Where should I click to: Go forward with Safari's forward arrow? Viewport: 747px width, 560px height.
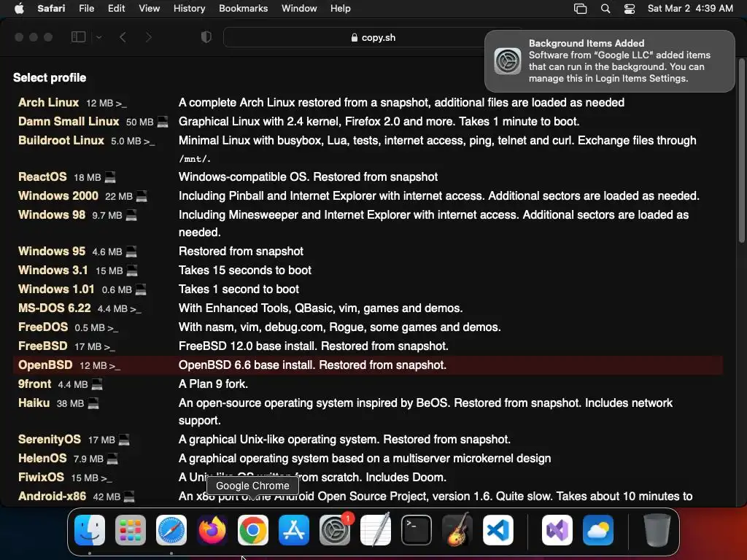(149, 37)
